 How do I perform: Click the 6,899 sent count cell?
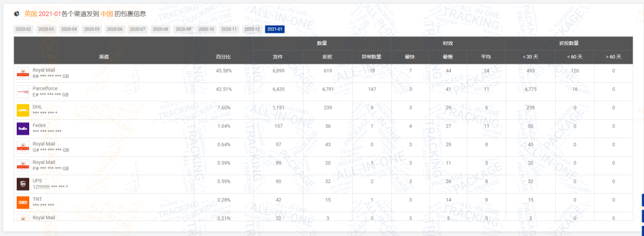pos(278,71)
